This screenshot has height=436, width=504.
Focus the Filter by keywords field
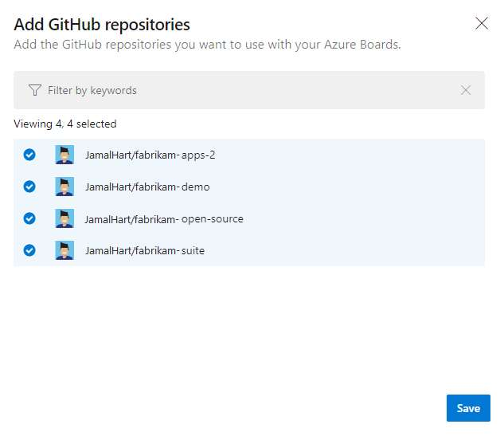tap(239, 91)
